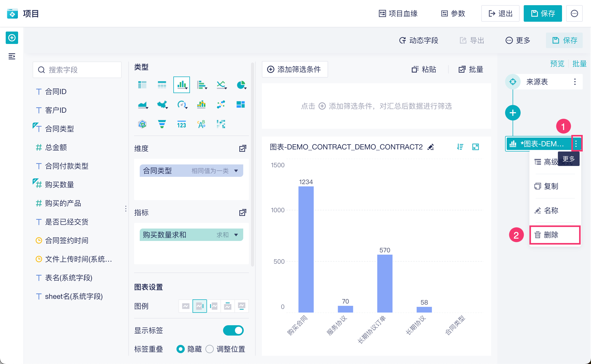Select the scatter chart type icon

221,104
